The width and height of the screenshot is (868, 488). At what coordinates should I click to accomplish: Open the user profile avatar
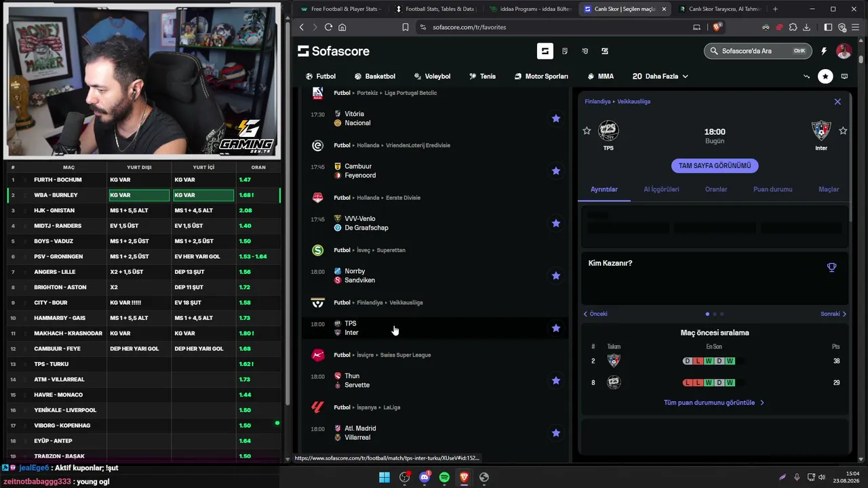844,51
